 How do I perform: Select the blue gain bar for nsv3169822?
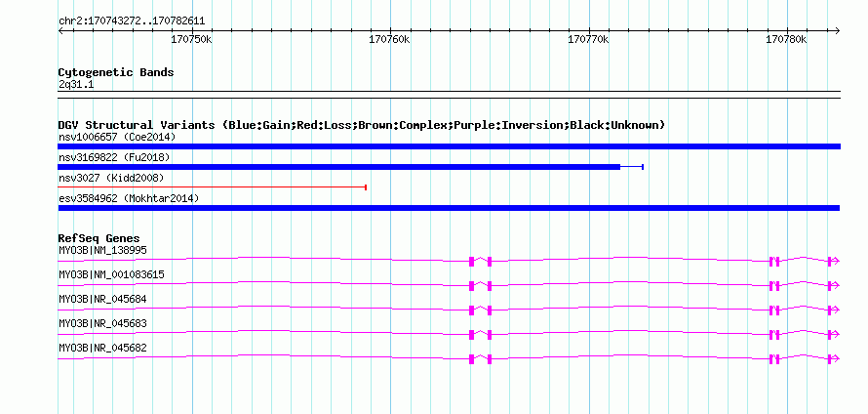click(338, 167)
